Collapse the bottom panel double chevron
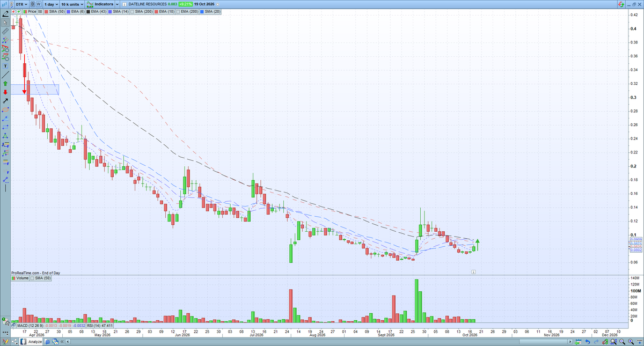The height and width of the screenshot is (346, 644). click(62, 342)
